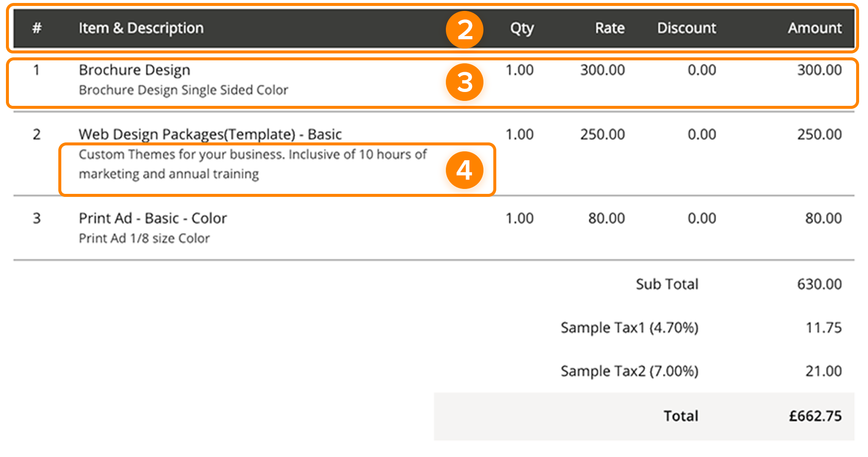This screenshot has height=457, width=868.
Task: Click the orange number 3 callout marker
Action: (x=464, y=82)
